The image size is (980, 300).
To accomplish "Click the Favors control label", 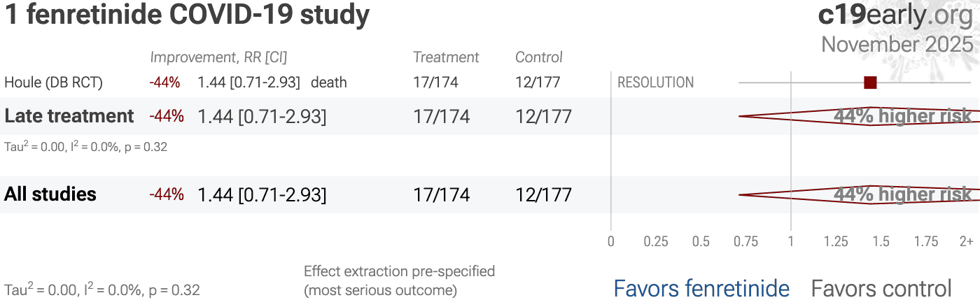I will tap(881, 288).
